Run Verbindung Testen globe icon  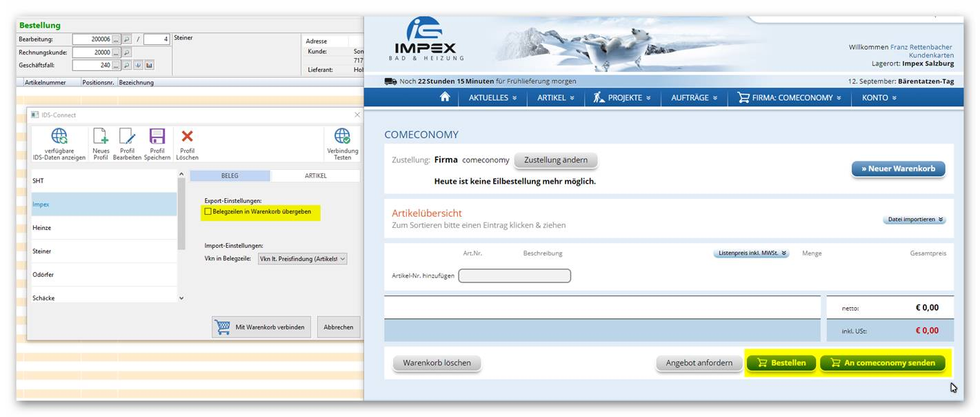pyautogui.click(x=342, y=136)
